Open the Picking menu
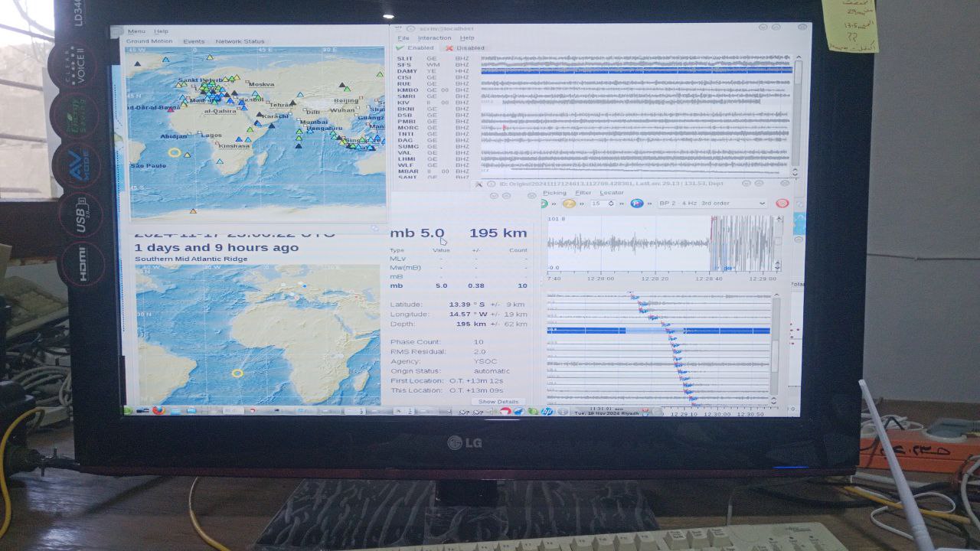 tap(554, 193)
